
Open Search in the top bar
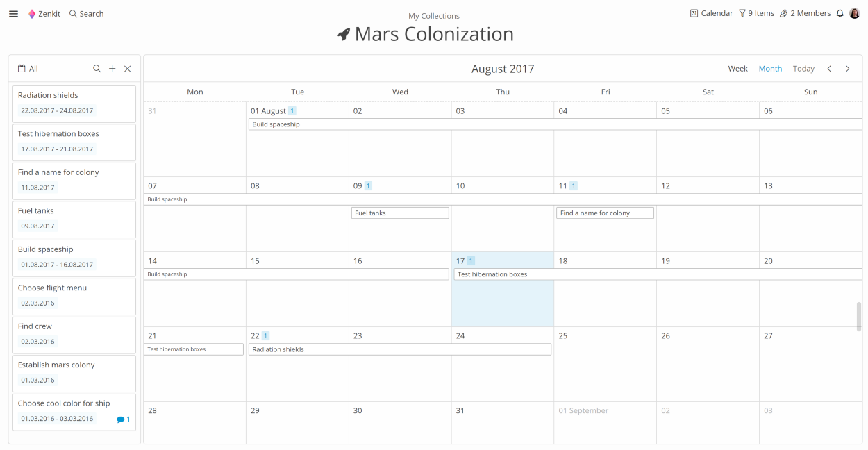(x=86, y=14)
